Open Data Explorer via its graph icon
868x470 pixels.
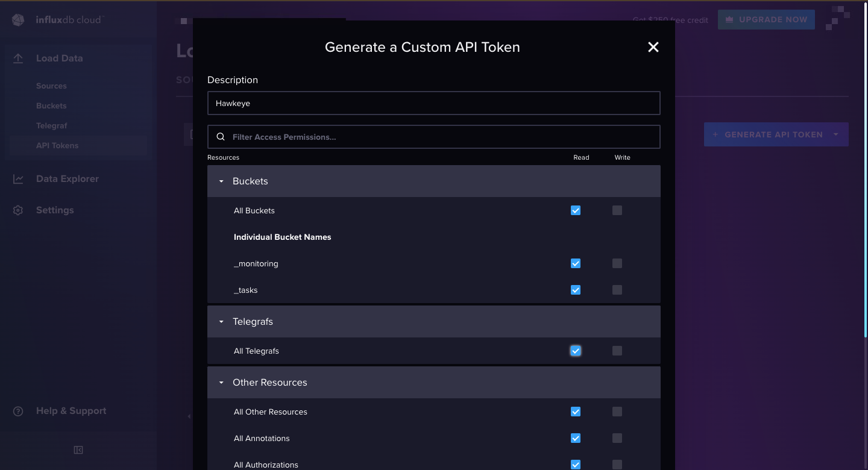(x=18, y=178)
